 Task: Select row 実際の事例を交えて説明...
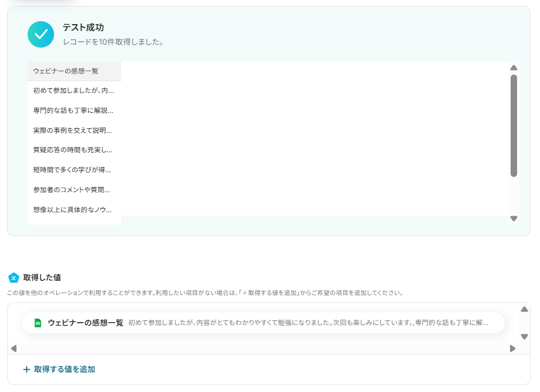click(x=75, y=130)
